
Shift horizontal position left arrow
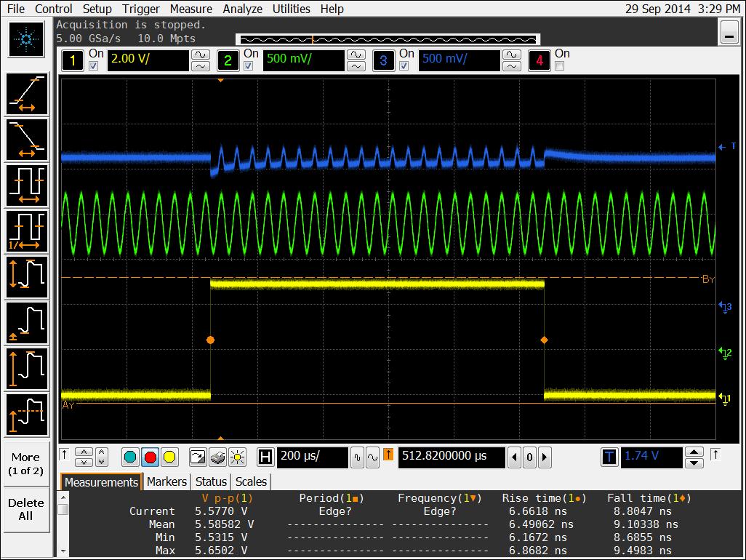pyautogui.click(x=514, y=457)
